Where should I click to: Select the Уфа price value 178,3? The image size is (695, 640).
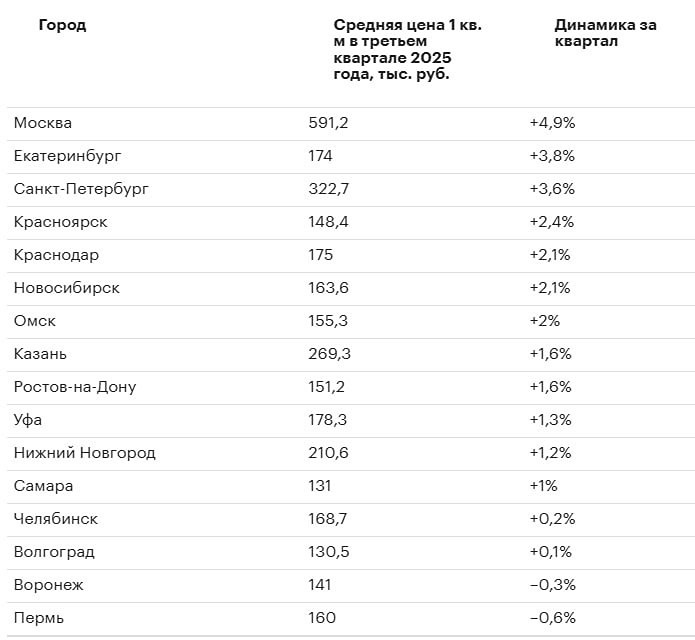pos(328,420)
